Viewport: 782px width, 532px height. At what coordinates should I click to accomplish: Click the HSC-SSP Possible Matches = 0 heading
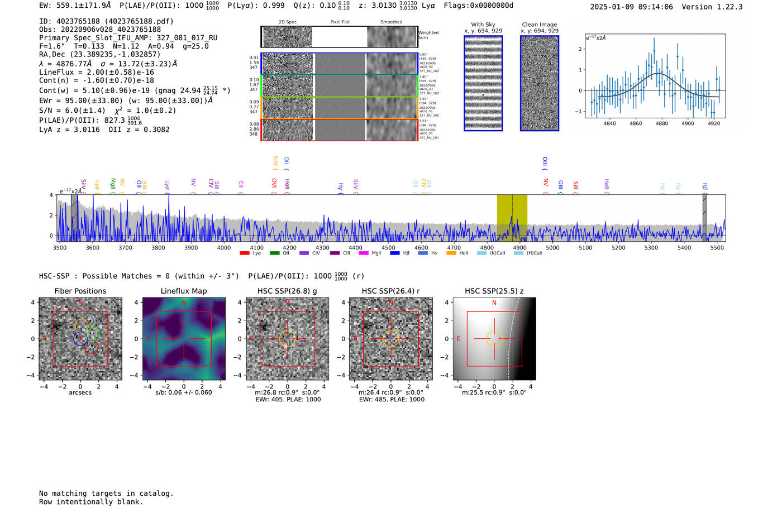[140, 276]
